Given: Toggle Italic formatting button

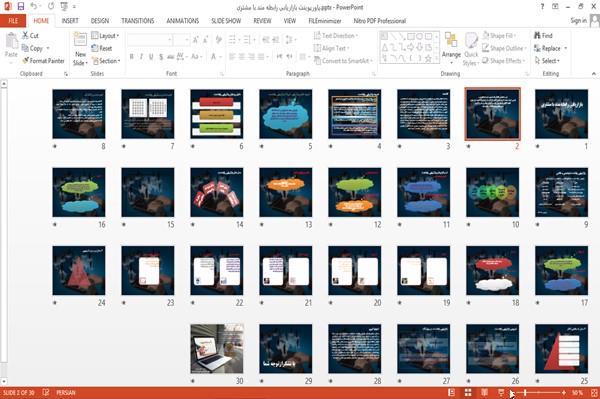Looking at the screenshot, I should pyautogui.click(x=141, y=57).
